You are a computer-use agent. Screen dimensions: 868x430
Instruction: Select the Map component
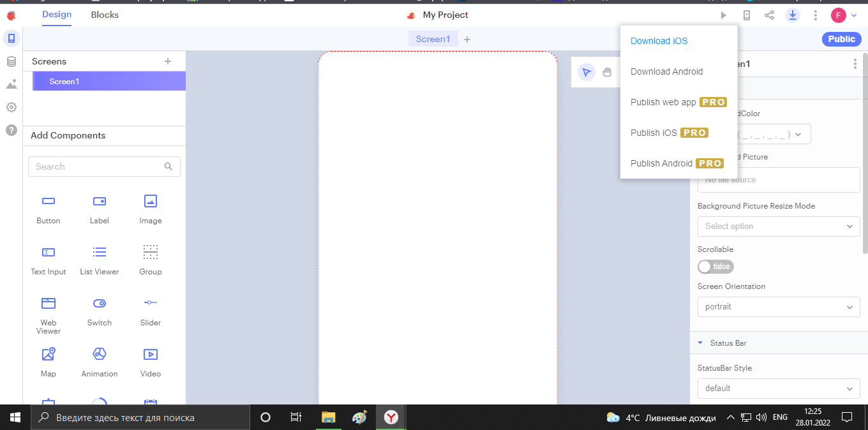[49, 362]
